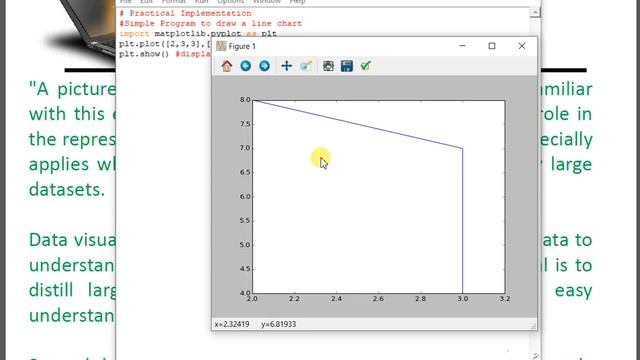Click the 5.5 y-axis tick label
The image size is (640, 360).
pos(245,221)
